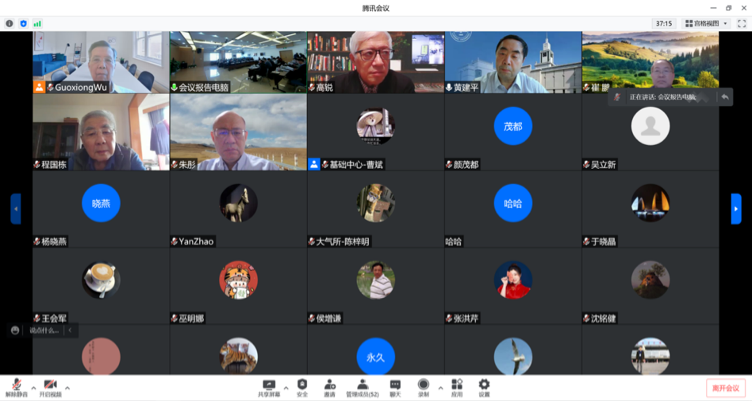This screenshot has height=401, width=752.
Task: Open the apps (应用) icon
Action: click(x=457, y=385)
